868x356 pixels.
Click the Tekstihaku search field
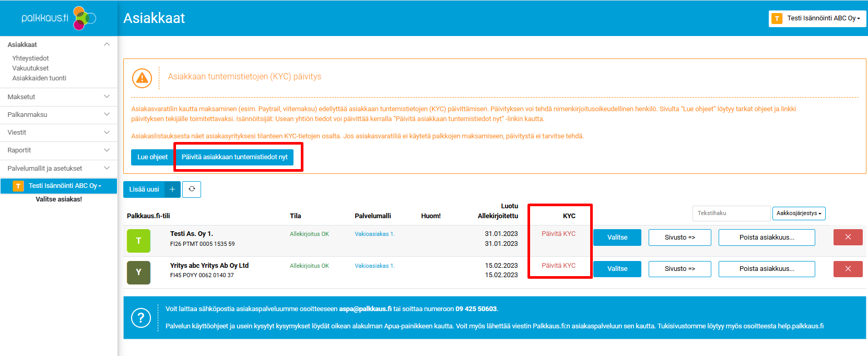pos(731,213)
